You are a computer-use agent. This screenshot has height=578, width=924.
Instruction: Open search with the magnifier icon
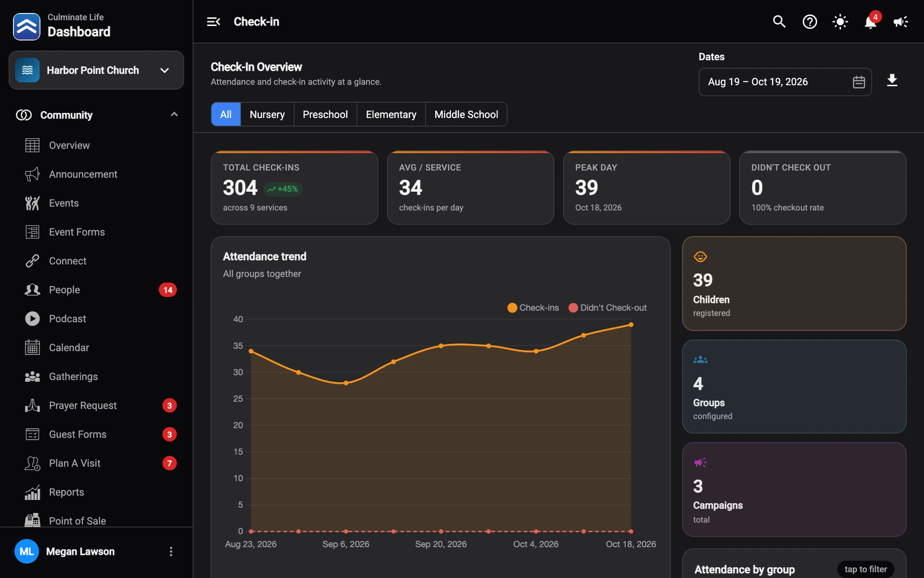point(779,22)
